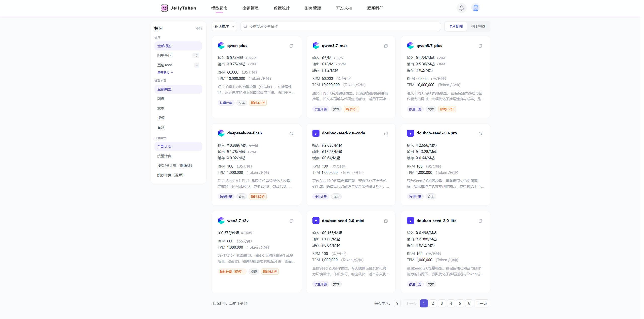The width and height of the screenshot is (644, 319).
Task: Open the 数据统计 menu item
Action: (x=281, y=8)
